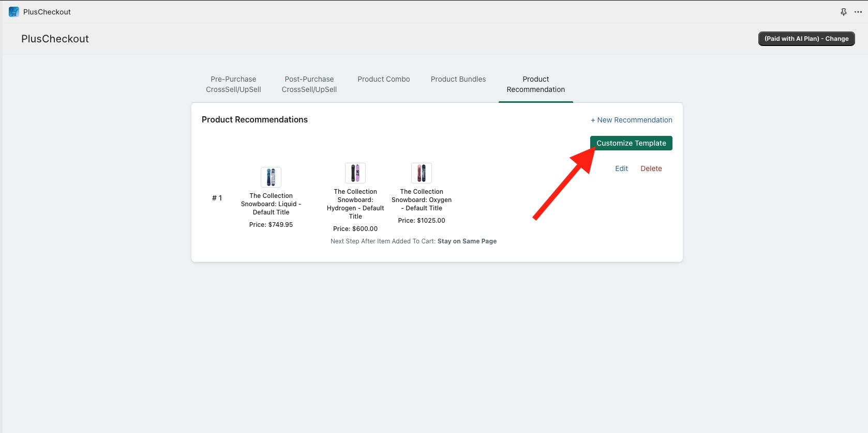Open the Post-Purchase CrossSell/UpSell tab
The width and height of the screenshot is (868, 433).
[309, 84]
